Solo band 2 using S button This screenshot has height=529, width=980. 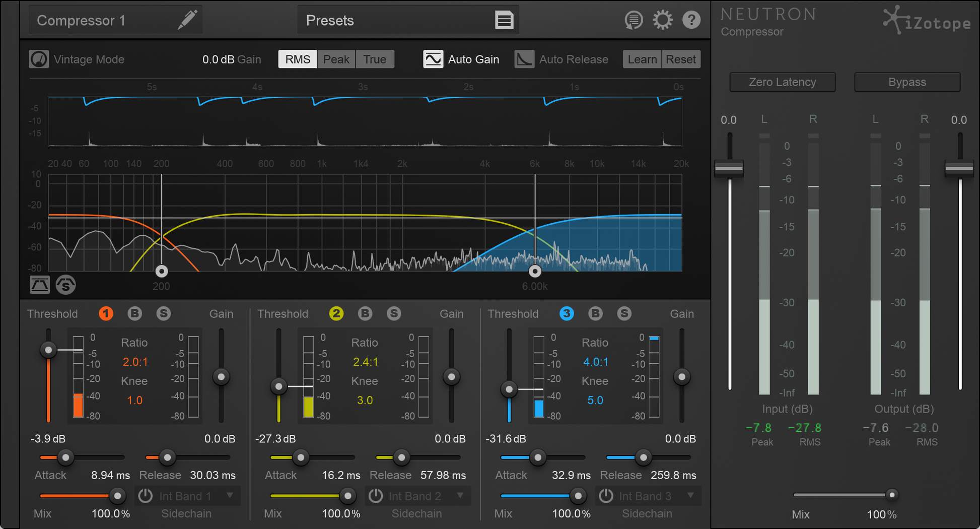(394, 314)
